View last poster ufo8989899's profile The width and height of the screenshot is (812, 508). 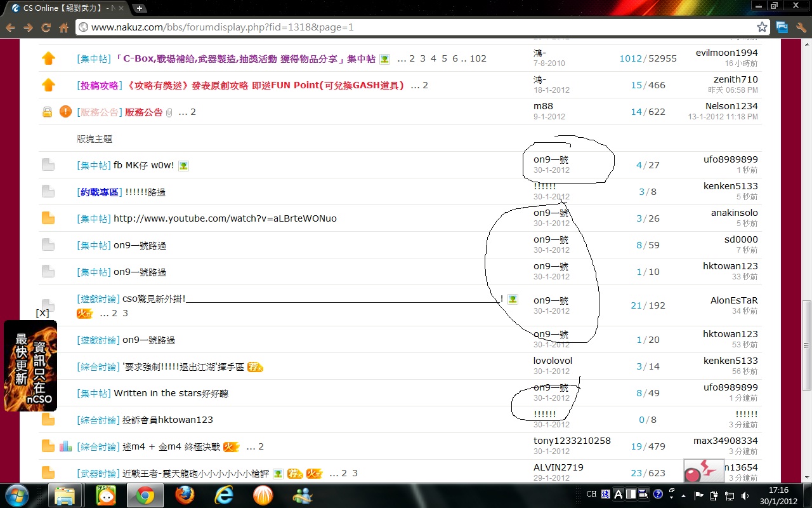(x=730, y=159)
